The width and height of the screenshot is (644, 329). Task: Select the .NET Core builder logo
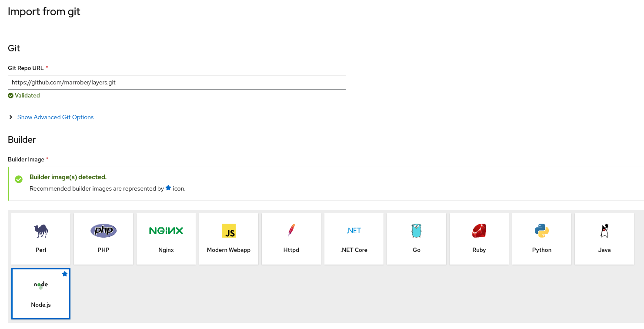click(354, 231)
